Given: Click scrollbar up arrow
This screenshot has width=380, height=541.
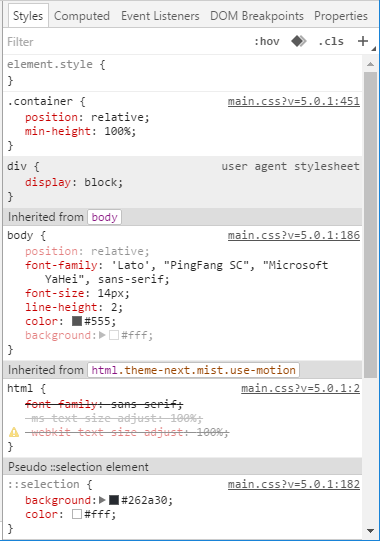Looking at the screenshot, I should (370, 64).
